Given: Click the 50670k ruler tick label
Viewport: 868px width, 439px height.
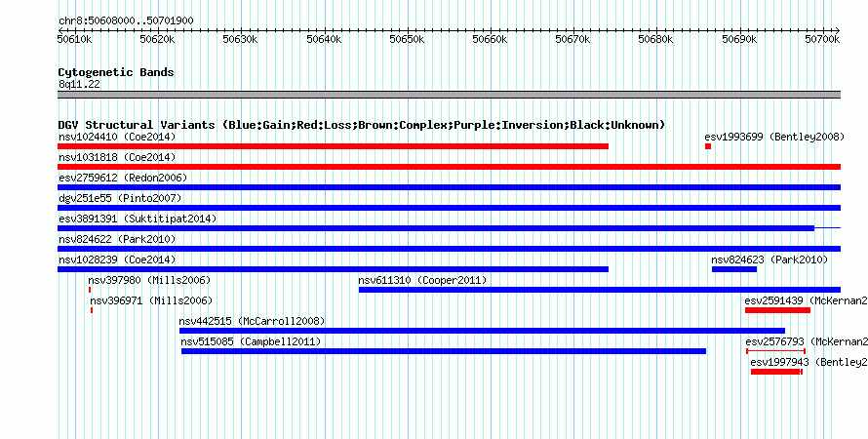Looking at the screenshot, I should [572, 39].
